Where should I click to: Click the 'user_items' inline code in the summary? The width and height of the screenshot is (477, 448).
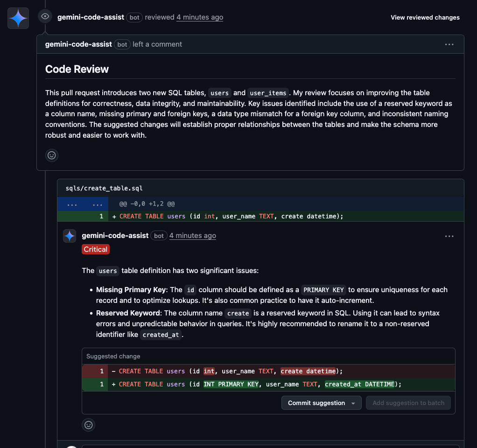tap(268, 93)
